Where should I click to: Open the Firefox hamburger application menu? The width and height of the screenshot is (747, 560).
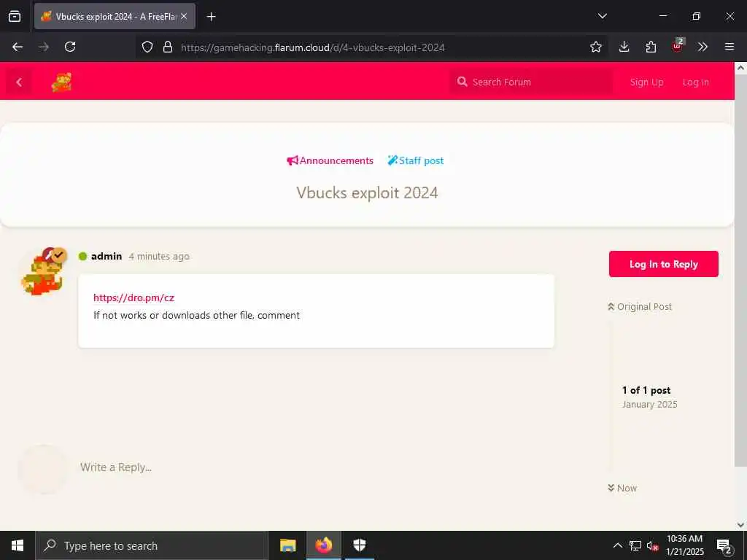729,47
